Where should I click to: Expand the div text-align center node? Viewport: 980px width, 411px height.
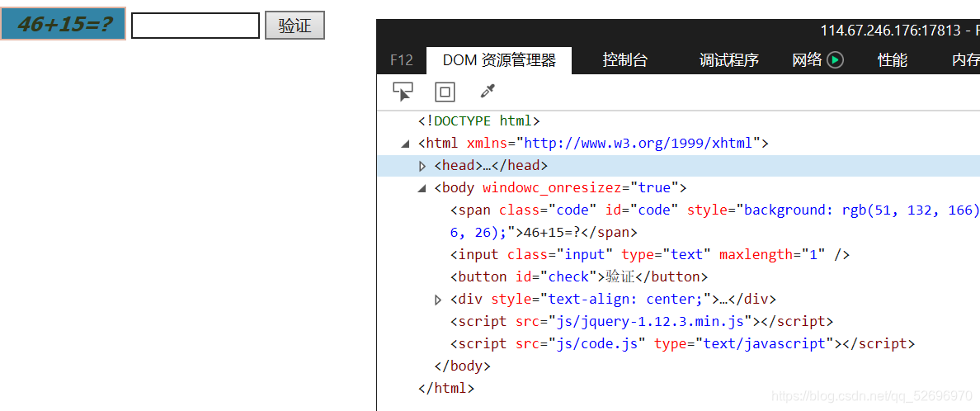click(438, 300)
